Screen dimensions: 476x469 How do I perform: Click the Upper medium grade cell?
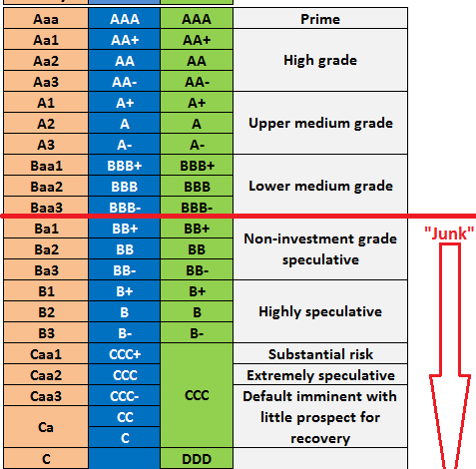[320, 123]
